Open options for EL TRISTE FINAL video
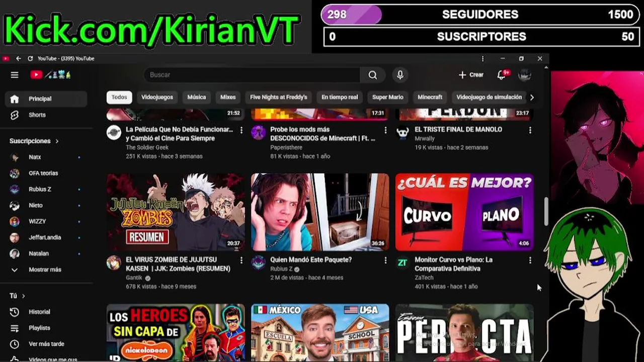 pyautogui.click(x=530, y=130)
